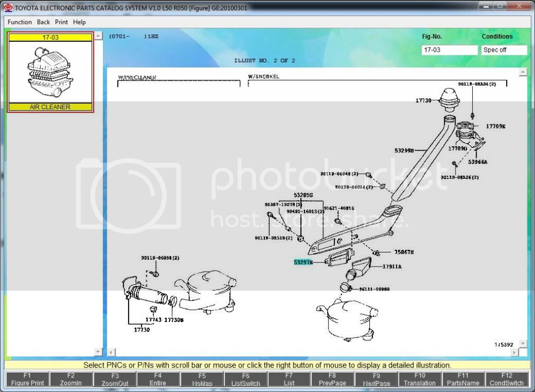This screenshot has width=535, height=392.
Task: Open the Back menu
Action: pyautogui.click(x=43, y=22)
